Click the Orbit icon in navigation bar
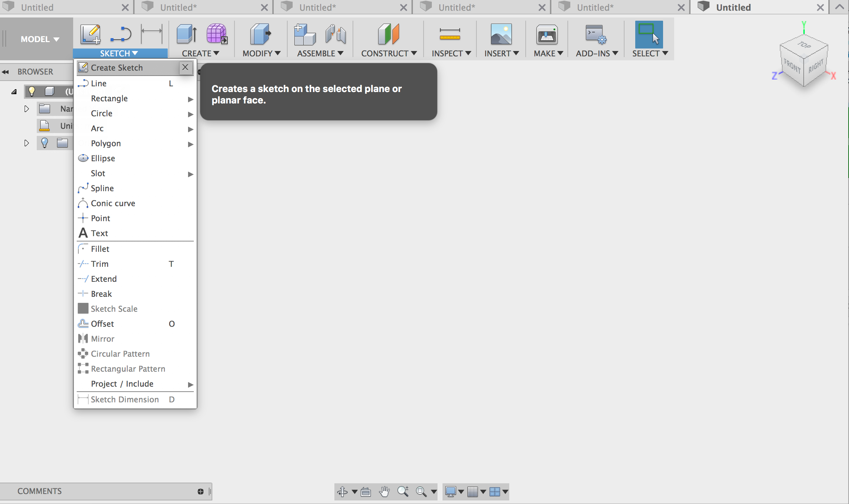This screenshot has width=849, height=504. pyautogui.click(x=342, y=492)
